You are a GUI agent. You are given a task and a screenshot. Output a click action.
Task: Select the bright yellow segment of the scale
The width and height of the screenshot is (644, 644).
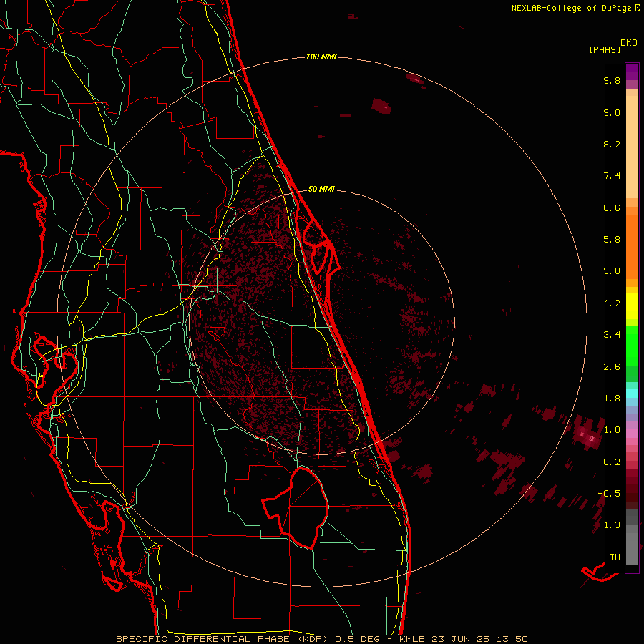tap(632, 306)
